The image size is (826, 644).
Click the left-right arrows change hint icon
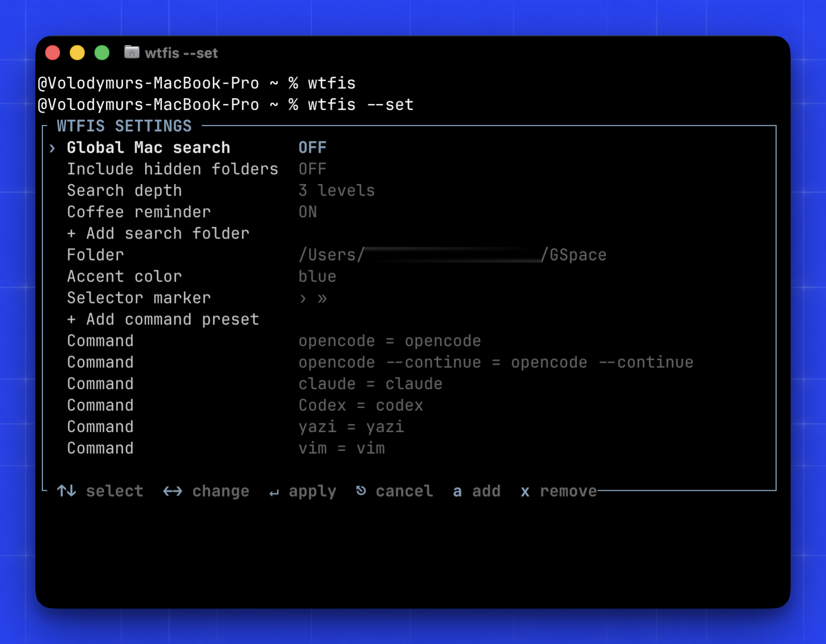click(x=173, y=491)
